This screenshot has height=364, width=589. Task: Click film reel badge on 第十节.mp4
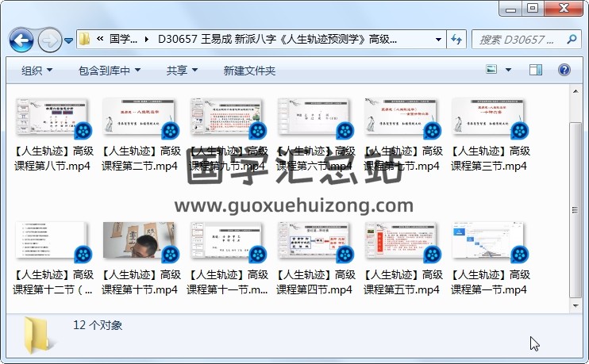coord(171,255)
